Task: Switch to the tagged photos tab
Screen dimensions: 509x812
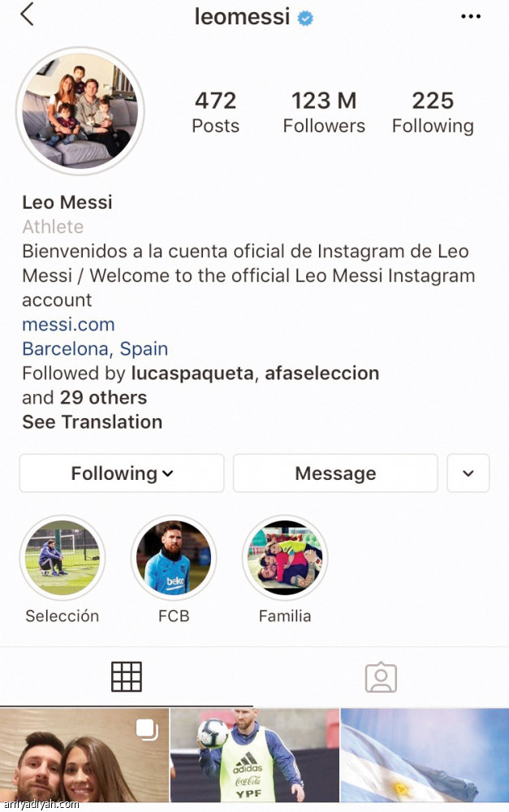Action: [x=381, y=676]
